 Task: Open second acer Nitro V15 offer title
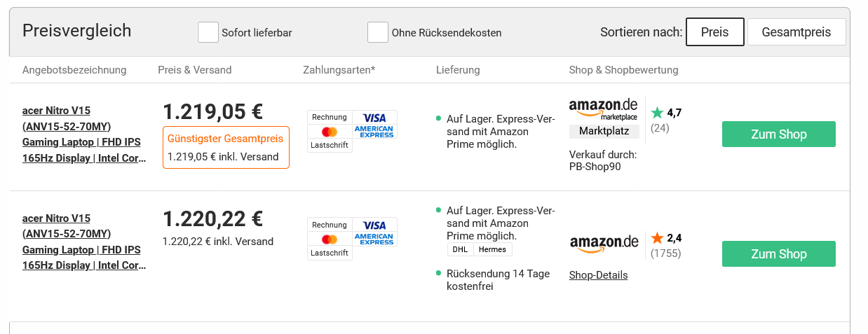pos(81,242)
